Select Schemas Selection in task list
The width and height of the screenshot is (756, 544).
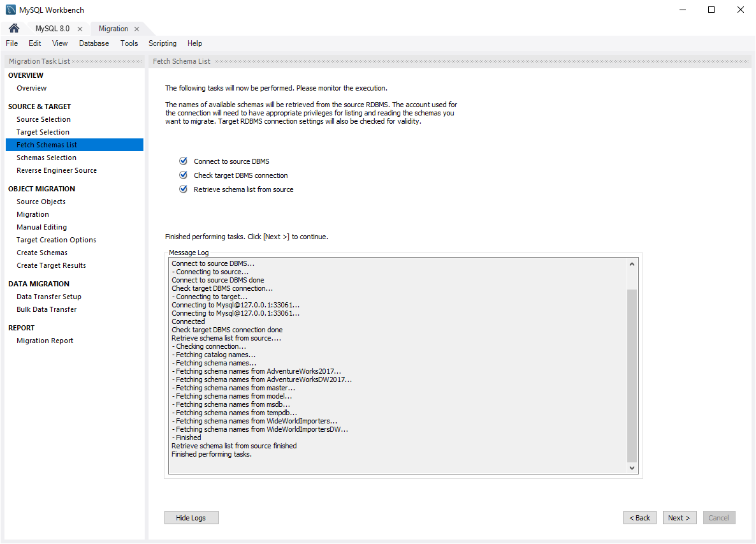pos(47,158)
